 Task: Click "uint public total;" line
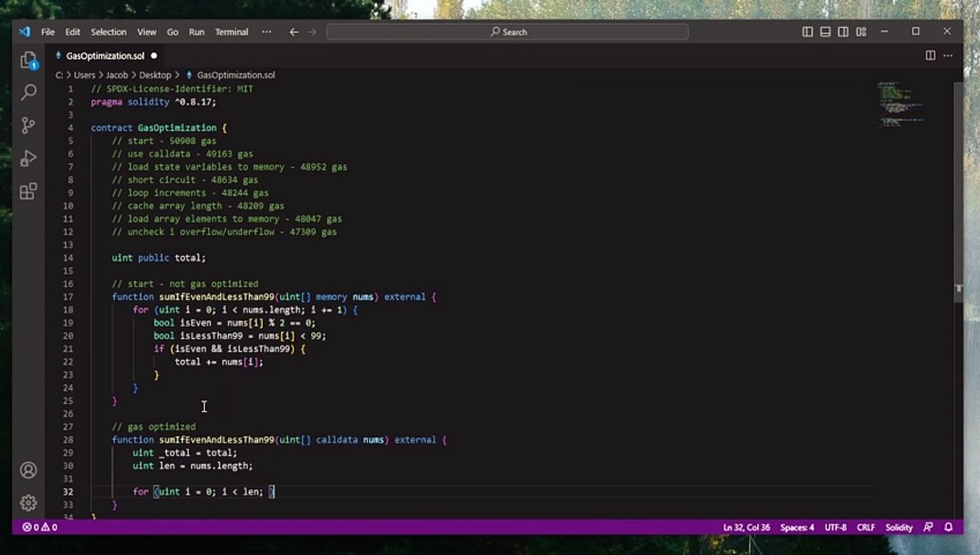click(x=159, y=257)
